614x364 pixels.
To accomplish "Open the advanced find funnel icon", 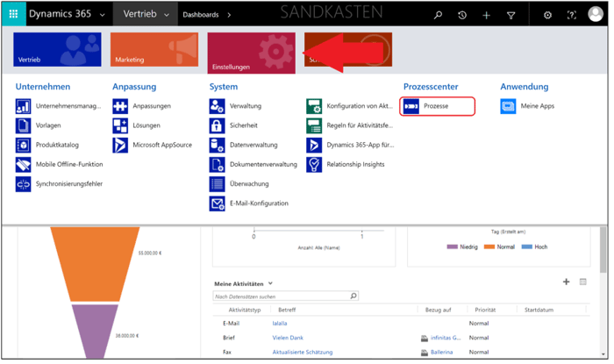I will 511,15.
